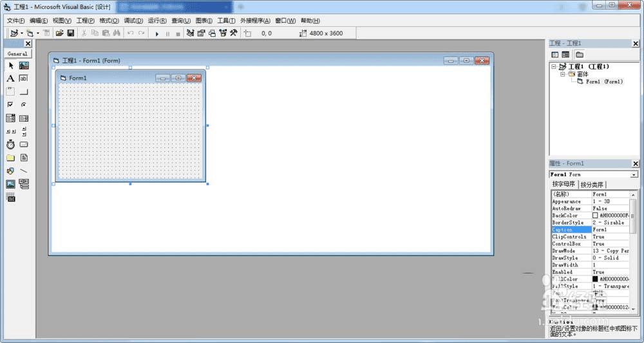Select the DriveListBox control in toolbox
This screenshot has height=343, width=644.
[24, 144]
